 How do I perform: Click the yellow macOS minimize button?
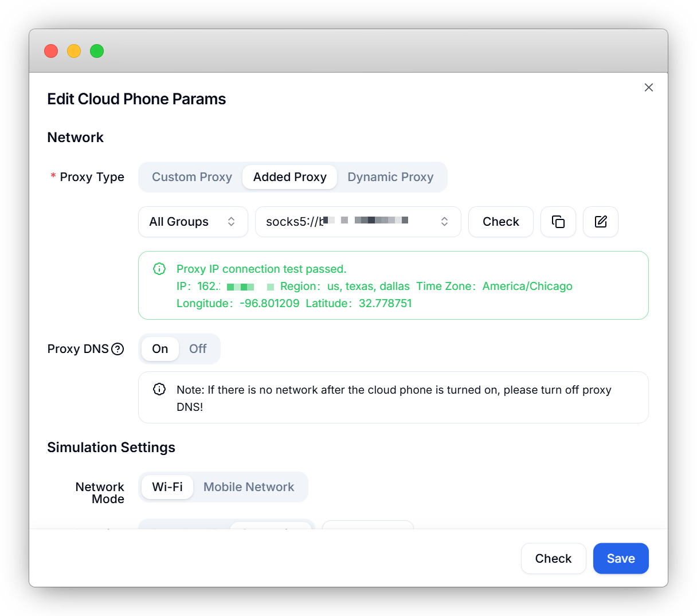click(x=74, y=51)
